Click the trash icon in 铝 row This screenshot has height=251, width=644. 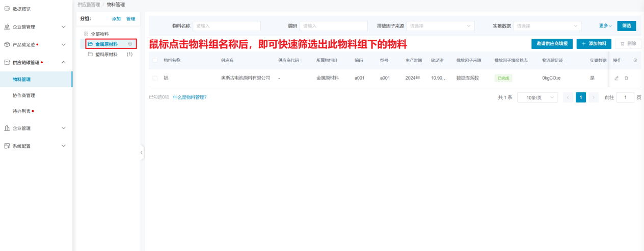[x=626, y=78]
